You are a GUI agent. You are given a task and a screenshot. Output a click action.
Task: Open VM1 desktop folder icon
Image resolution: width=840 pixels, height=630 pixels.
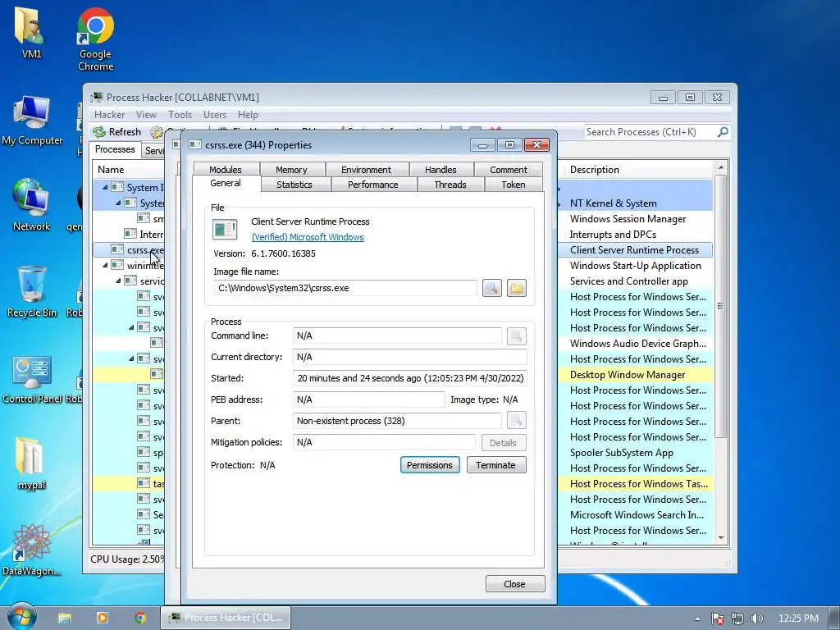(x=31, y=32)
